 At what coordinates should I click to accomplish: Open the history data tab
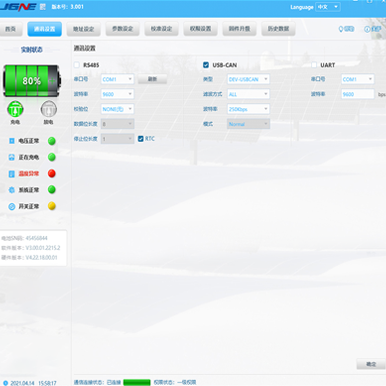click(x=279, y=29)
